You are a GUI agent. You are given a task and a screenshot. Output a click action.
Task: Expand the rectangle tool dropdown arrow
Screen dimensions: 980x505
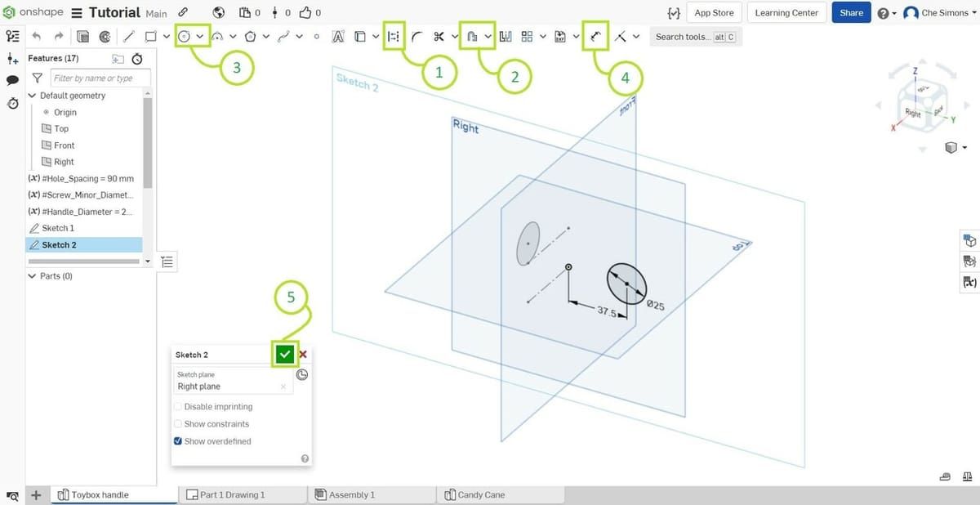pyautogui.click(x=167, y=36)
